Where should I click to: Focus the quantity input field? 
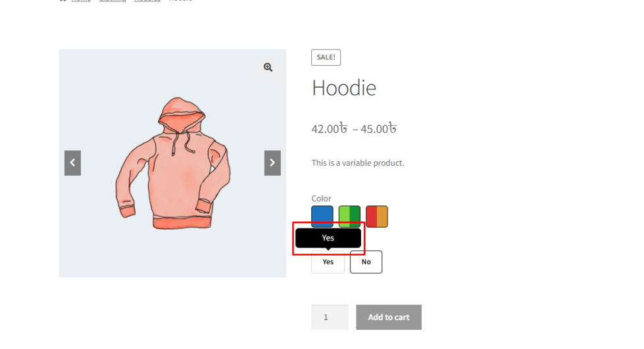pos(330,317)
